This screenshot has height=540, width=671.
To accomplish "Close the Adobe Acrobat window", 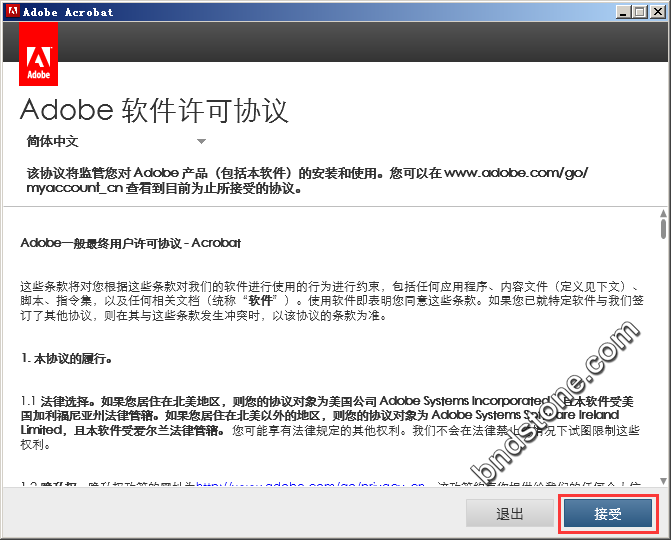I will [x=657, y=12].
